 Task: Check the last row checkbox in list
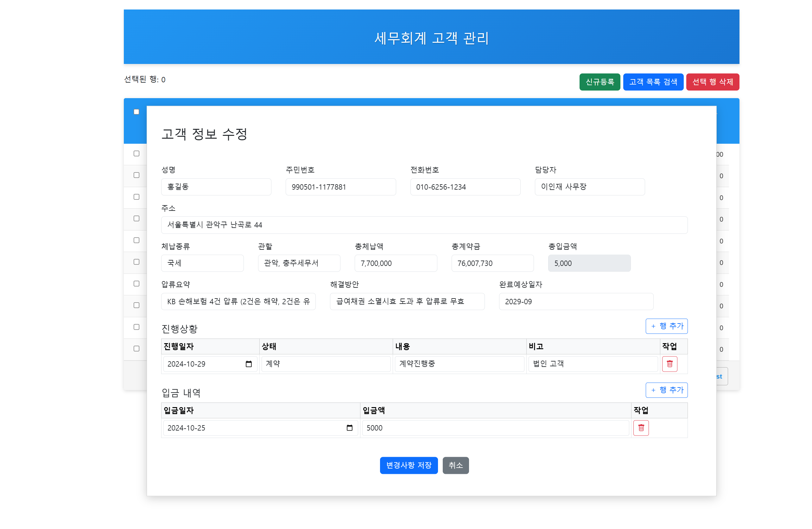point(136,348)
